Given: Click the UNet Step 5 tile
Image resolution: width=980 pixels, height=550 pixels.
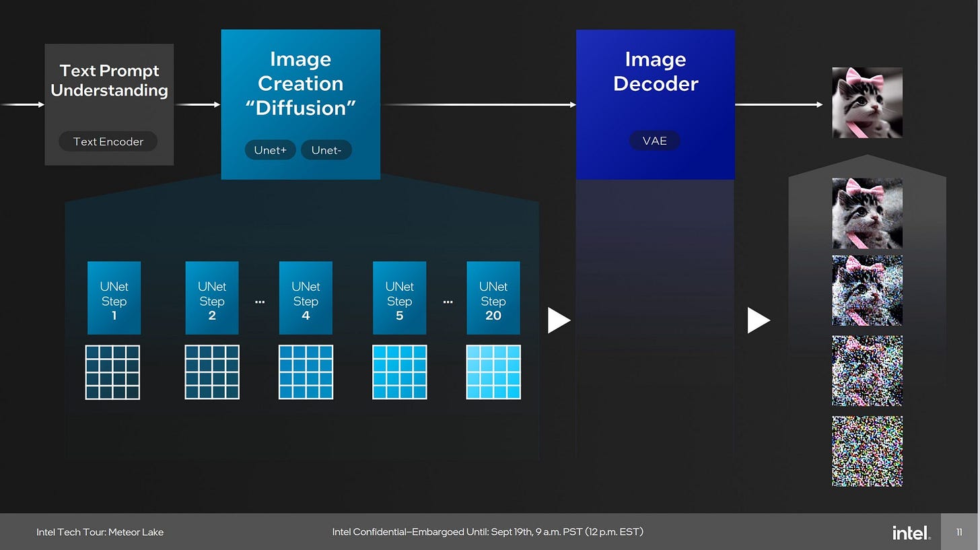Looking at the screenshot, I should click(399, 298).
